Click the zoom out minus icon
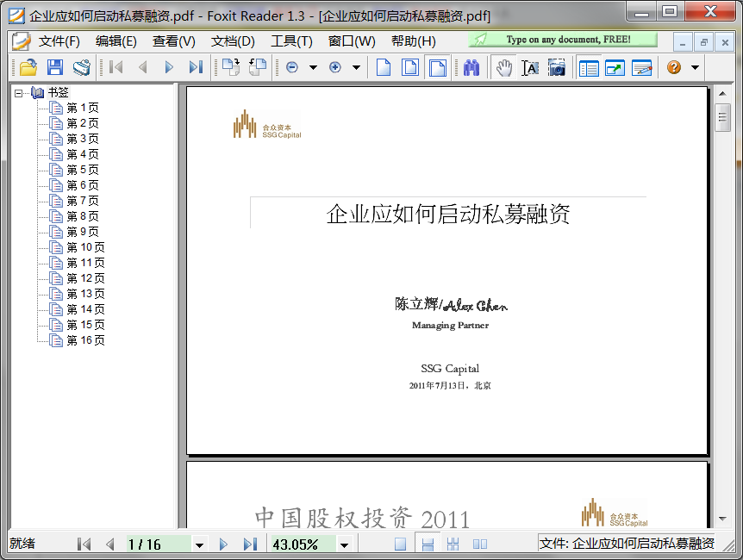 [292, 68]
